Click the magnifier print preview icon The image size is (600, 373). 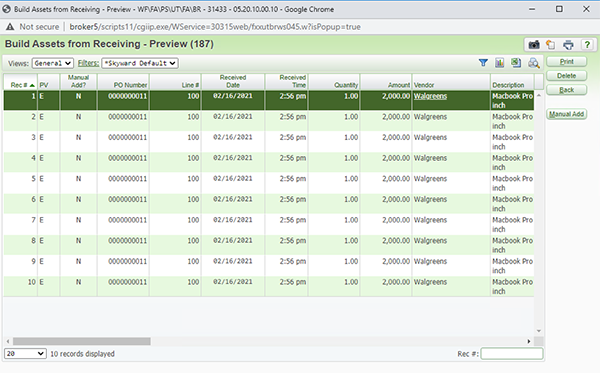coord(533,63)
